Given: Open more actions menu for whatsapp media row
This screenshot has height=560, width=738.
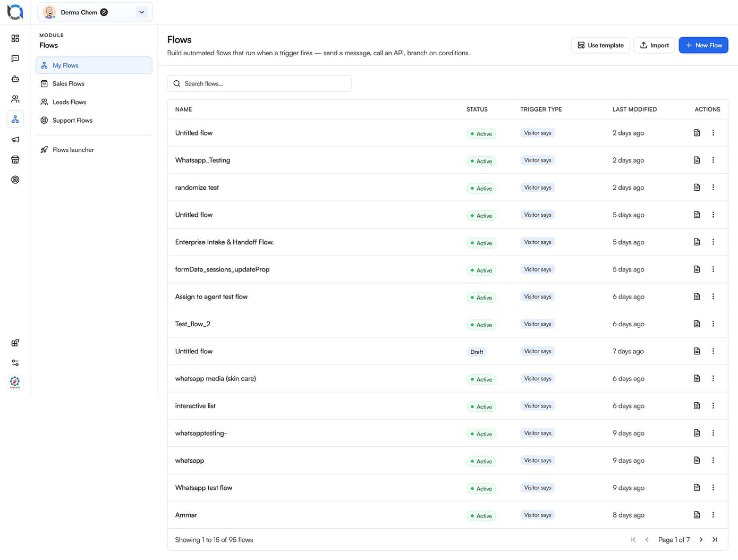Looking at the screenshot, I should pos(713,378).
